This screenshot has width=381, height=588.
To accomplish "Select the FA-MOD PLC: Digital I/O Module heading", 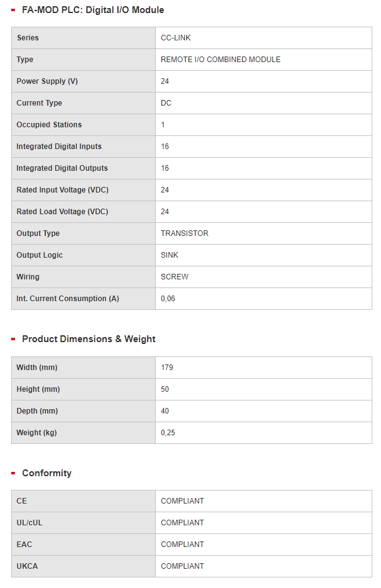I will click(x=93, y=10).
